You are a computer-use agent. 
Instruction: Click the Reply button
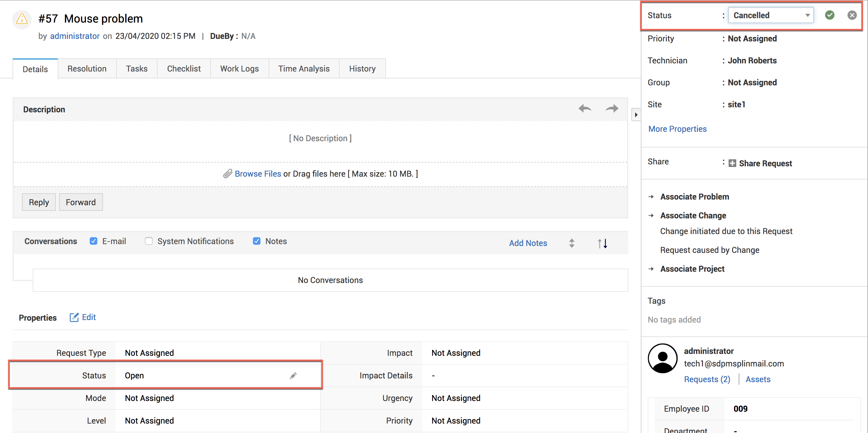click(39, 202)
